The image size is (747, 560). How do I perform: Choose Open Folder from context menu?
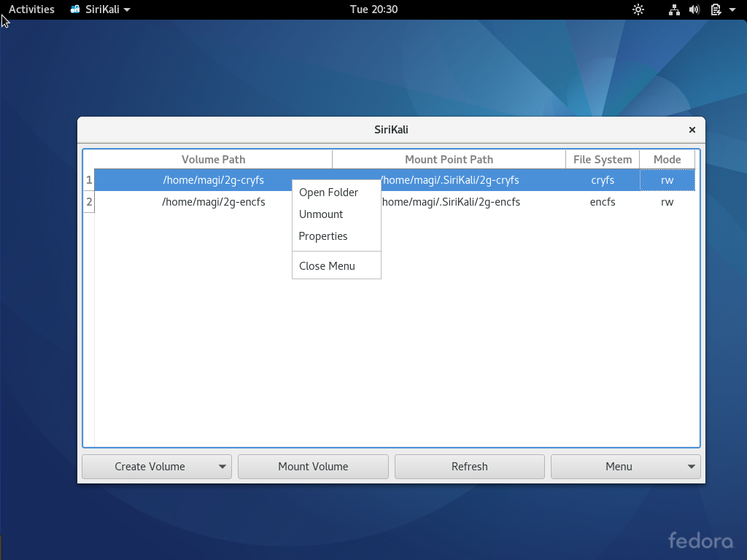point(336,192)
